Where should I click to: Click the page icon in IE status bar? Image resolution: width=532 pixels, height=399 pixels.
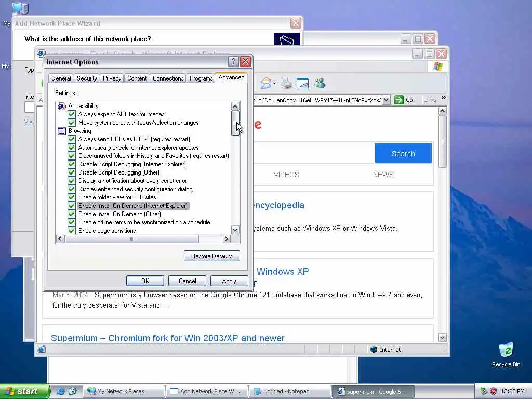point(42,349)
